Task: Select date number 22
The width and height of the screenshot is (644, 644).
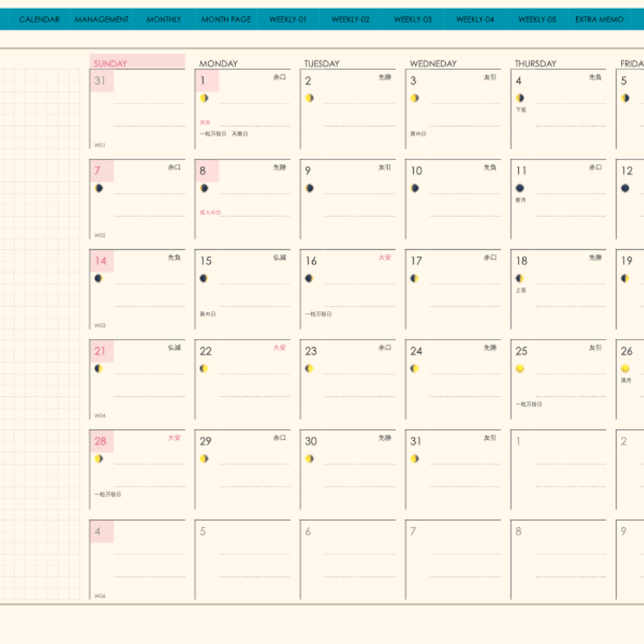Action: click(x=206, y=351)
